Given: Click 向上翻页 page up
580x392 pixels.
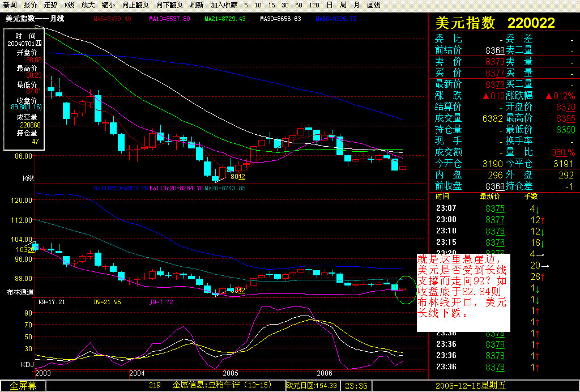Looking at the screenshot, I should pos(136,5).
